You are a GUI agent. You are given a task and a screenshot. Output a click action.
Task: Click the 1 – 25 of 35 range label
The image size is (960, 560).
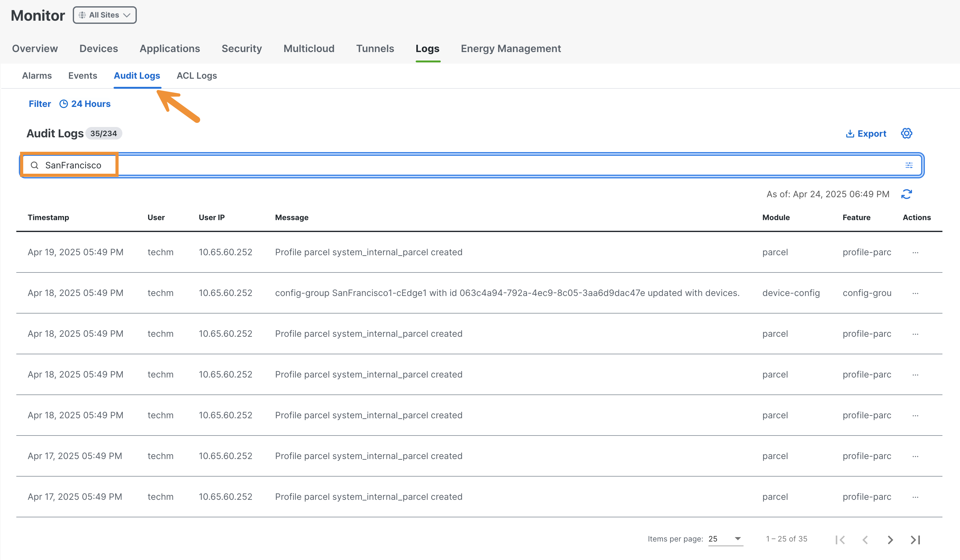[787, 539]
